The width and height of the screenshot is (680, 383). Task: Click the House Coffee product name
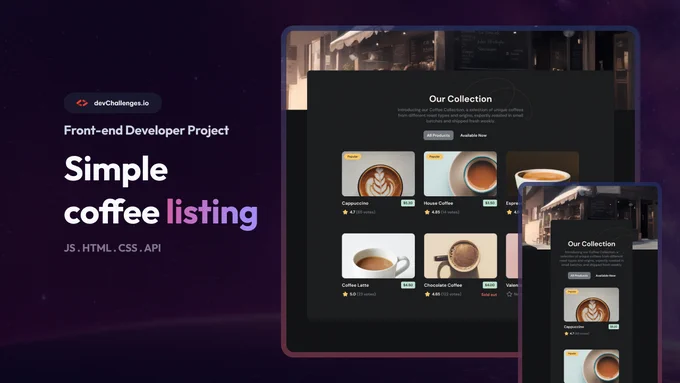(438, 203)
